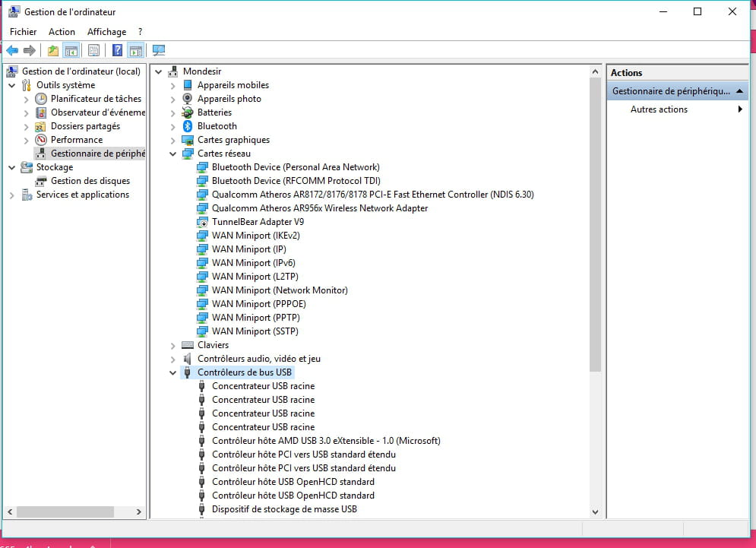756x548 pixels.
Task: Select Bluetooth Device (Personal Area Network)
Action: (296, 167)
